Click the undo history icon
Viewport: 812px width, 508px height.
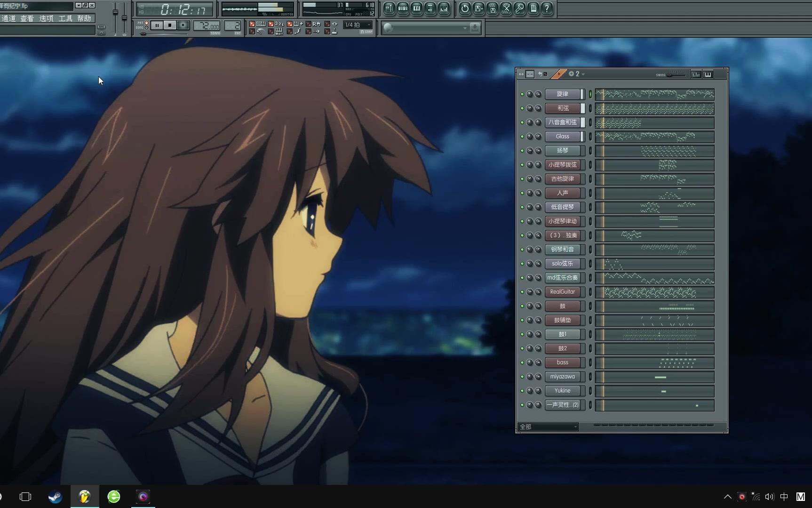465,8
